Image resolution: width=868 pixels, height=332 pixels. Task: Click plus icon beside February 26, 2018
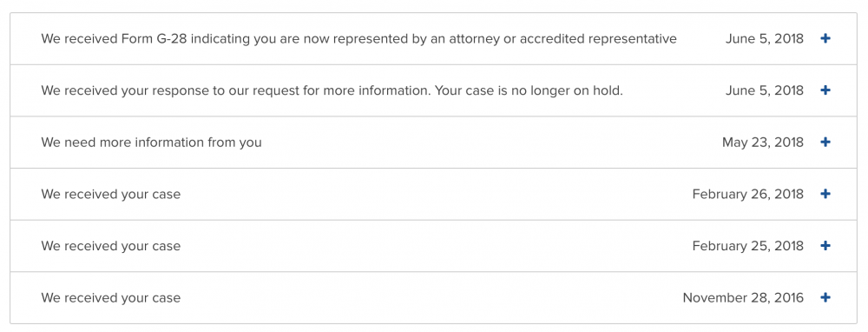825,194
